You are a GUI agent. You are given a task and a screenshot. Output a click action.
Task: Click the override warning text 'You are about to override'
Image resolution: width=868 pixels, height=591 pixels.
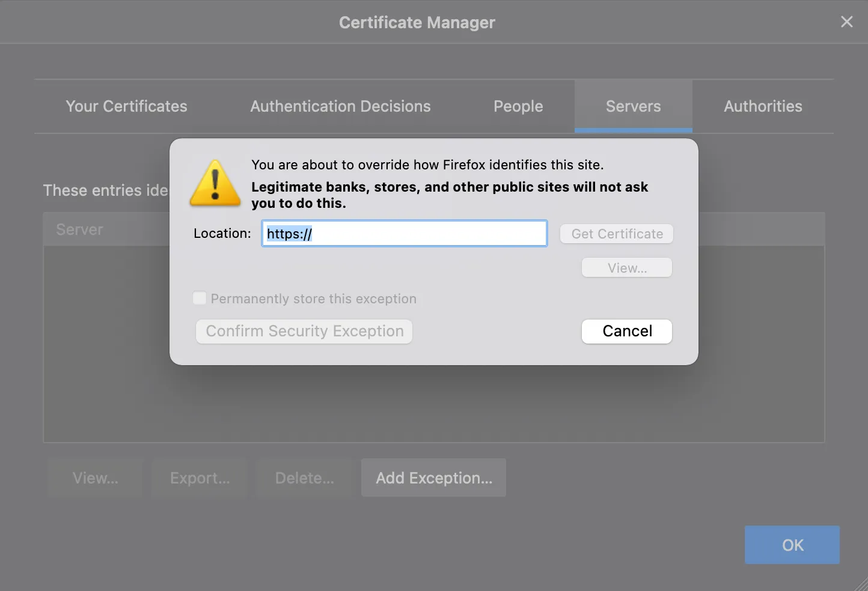[427, 165]
